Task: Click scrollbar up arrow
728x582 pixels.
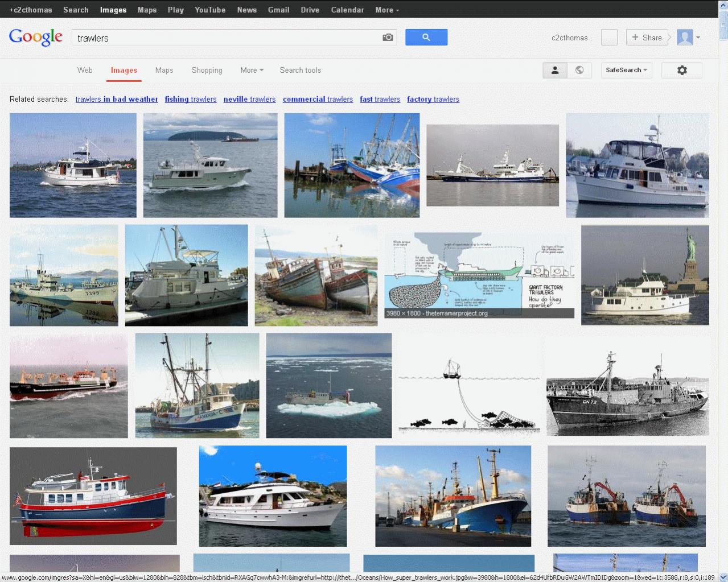Action: tap(723, 4)
